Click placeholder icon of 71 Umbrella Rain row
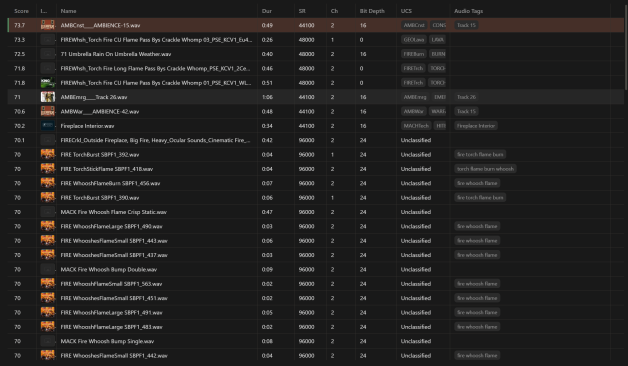628x366 pixels. click(x=48, y=54)
